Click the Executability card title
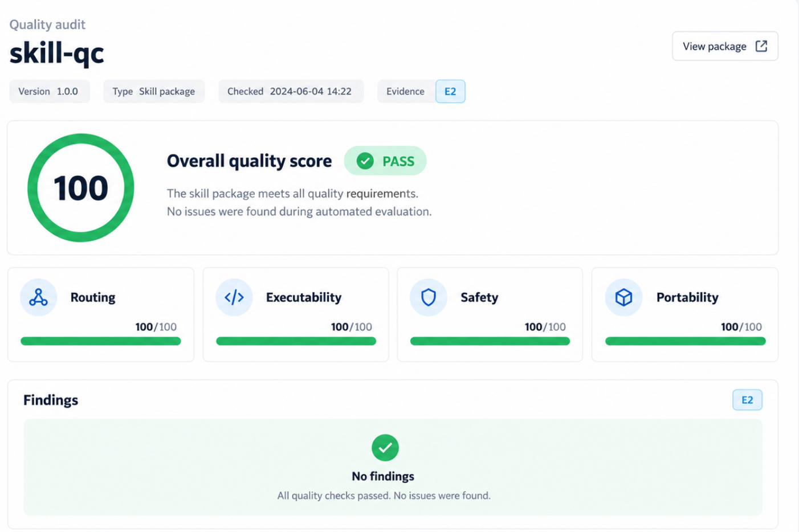The width and height of the screenshot is (799, 532). [x=304, y=297]
